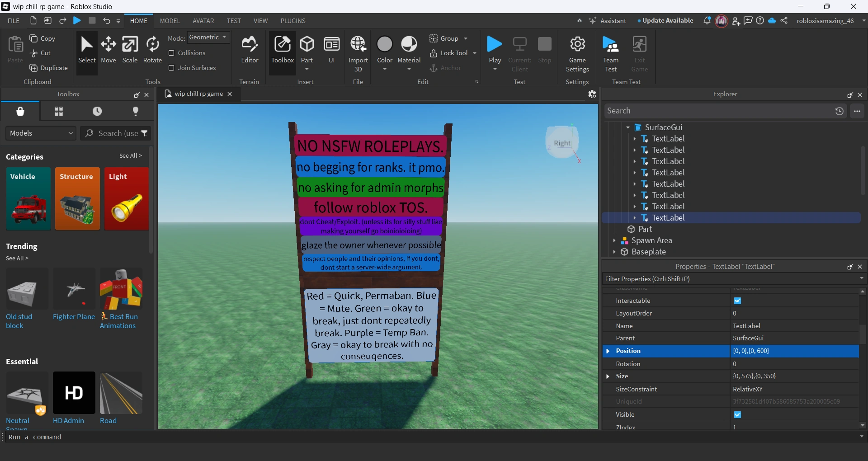Insert a new Part
The width and height of the screenshot is (868, 461).
(307, 45)
